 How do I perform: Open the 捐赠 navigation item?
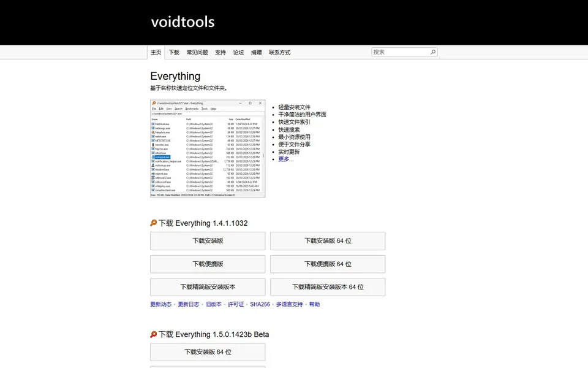point(257,52)
